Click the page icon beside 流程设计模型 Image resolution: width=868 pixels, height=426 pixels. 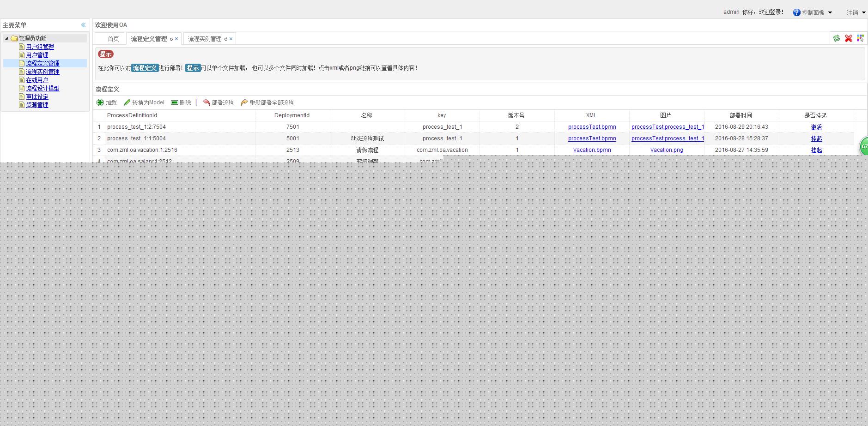tap(22, 88)
